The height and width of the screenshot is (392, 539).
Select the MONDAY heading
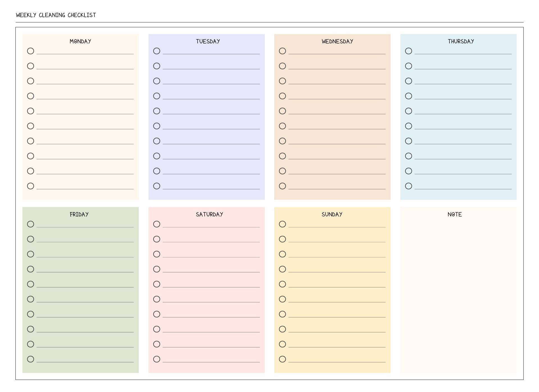tap(80, 41)
